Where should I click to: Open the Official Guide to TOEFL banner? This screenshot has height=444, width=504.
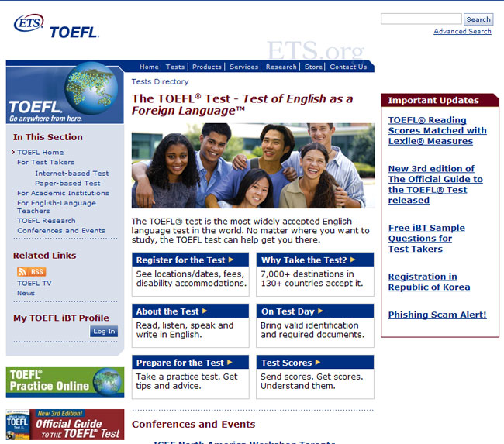click(x=65, y=425)
